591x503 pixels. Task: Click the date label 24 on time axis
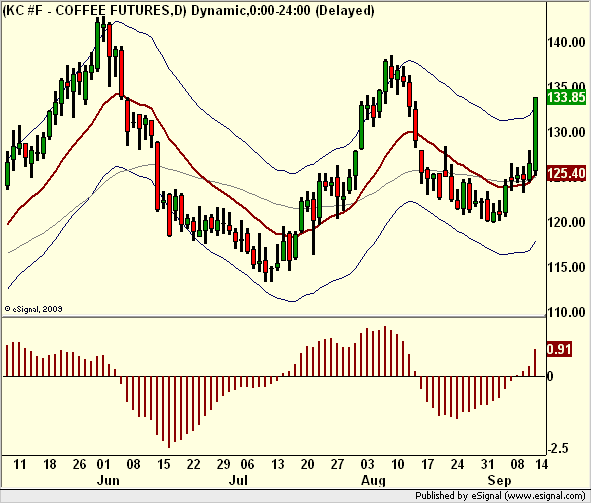pyautogui.click(x=457, y=464)
